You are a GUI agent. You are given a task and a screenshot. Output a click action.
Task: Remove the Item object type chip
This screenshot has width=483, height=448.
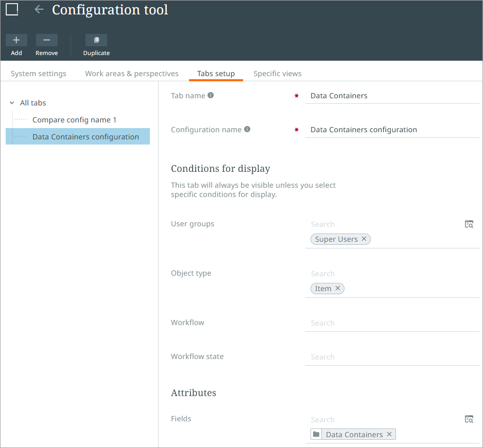pyautogui.click(x=338, y=288)
